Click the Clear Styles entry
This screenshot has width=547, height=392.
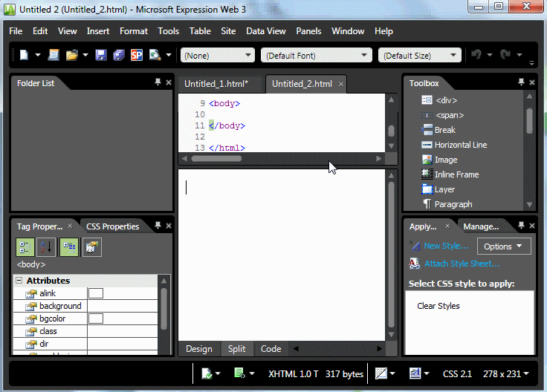click(438, 306)
